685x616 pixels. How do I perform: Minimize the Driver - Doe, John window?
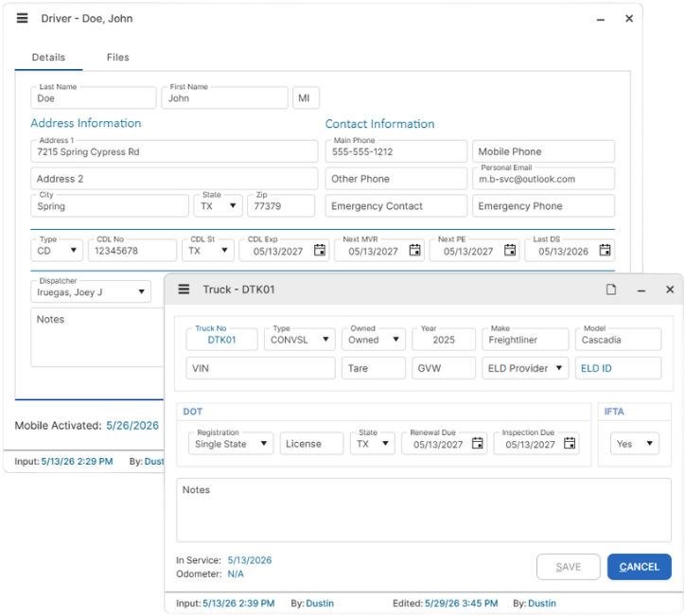(x=601, y=19)
